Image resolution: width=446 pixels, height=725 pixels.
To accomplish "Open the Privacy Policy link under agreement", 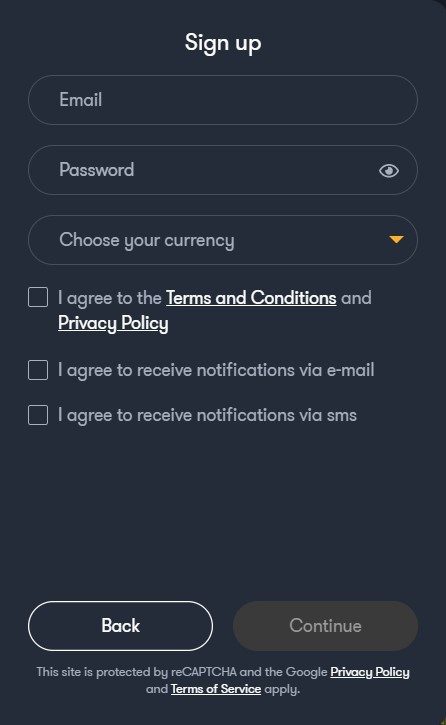I will [113, 323].
